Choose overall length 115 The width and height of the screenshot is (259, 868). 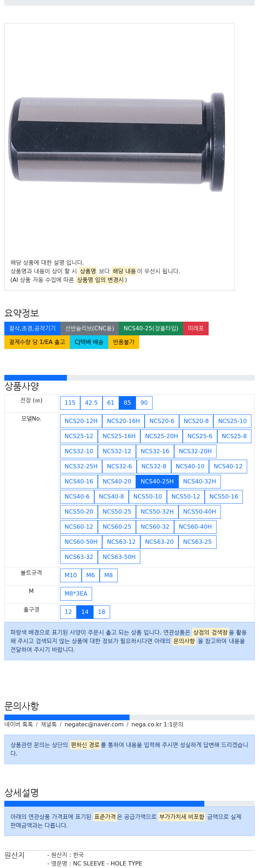tap(70, 403)
